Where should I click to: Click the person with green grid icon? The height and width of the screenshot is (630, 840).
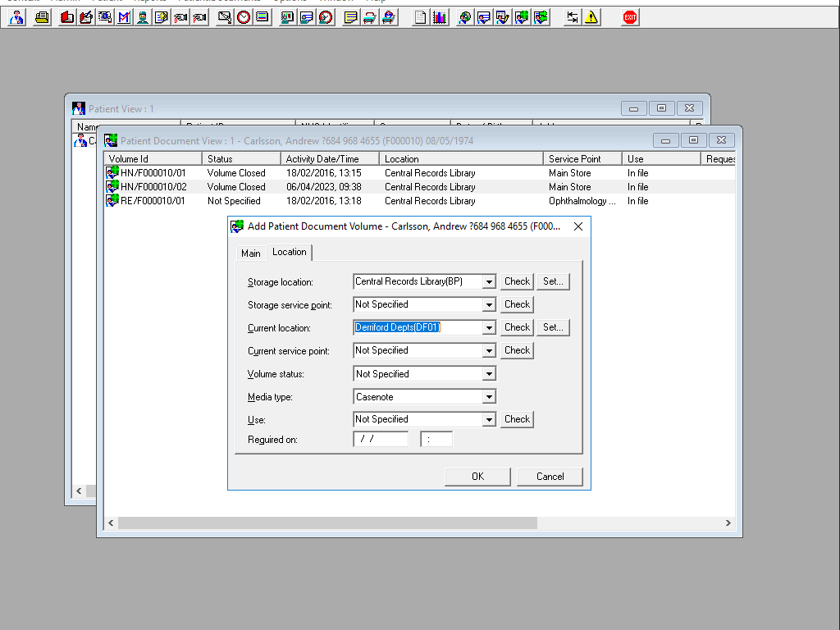point(522,18)
